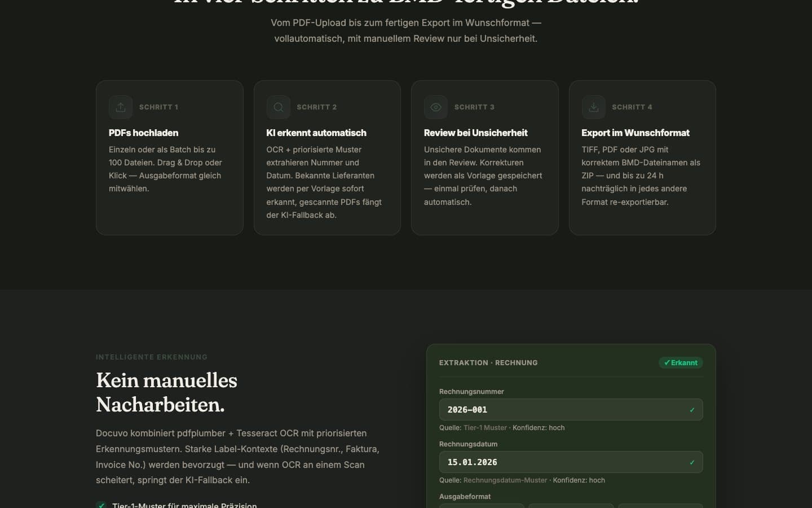The image size is (812, 508).
Task: Click the 'KI erkennt automatisch' card title
Action: [316, 133]
